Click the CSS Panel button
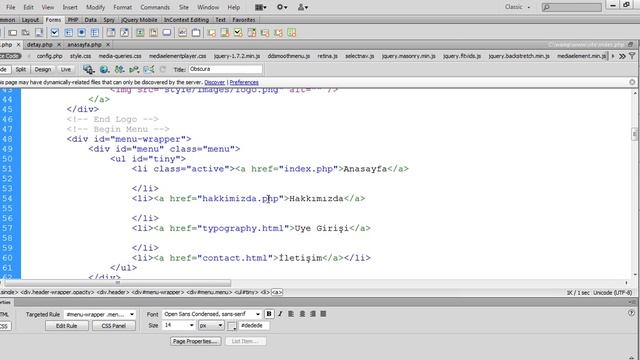This screenshot has width=640, height=360. coord(113,326)
